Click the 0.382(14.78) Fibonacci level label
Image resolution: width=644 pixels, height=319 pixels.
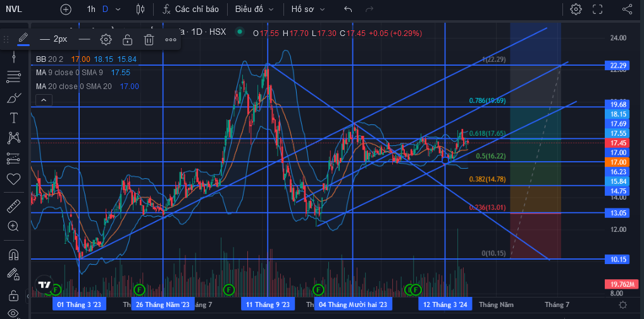pyautogui.click(x=488, y=179)
